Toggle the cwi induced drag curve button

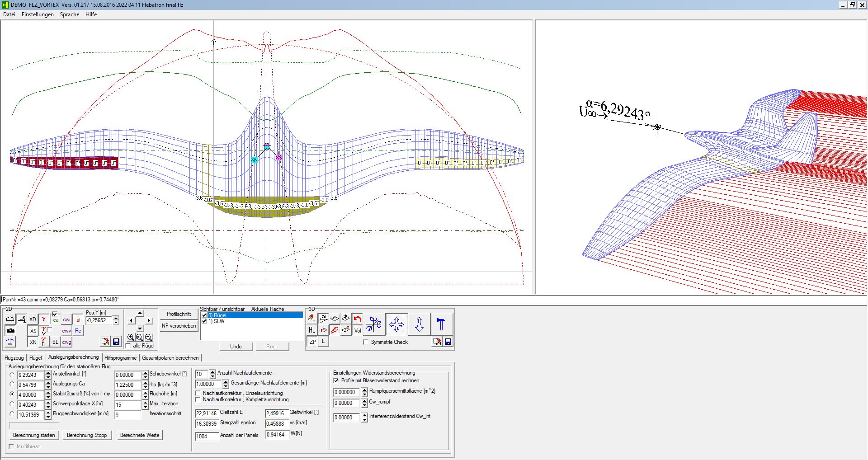pos(66,319)
